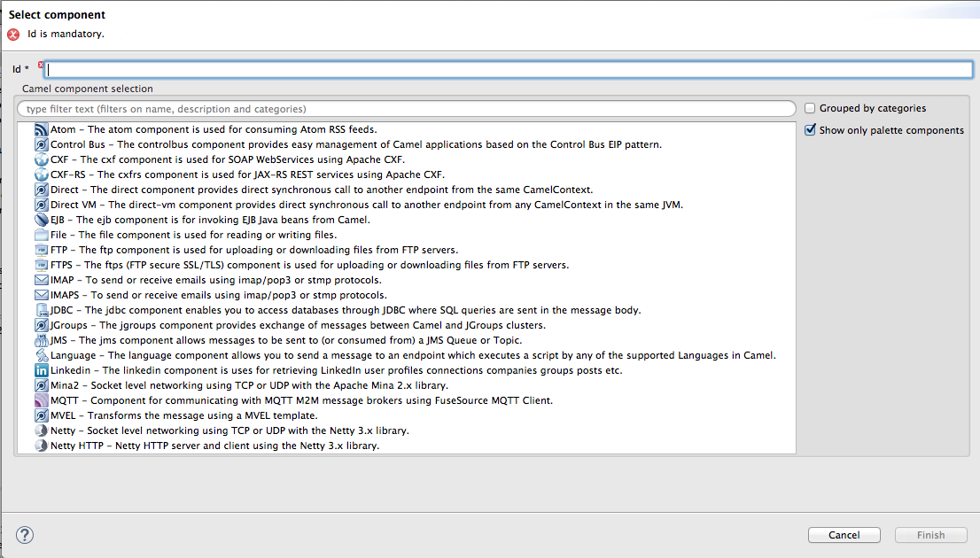This screenshot has width=980, height=558.
Task: Click the File folder icon
Action: (42, 235)
